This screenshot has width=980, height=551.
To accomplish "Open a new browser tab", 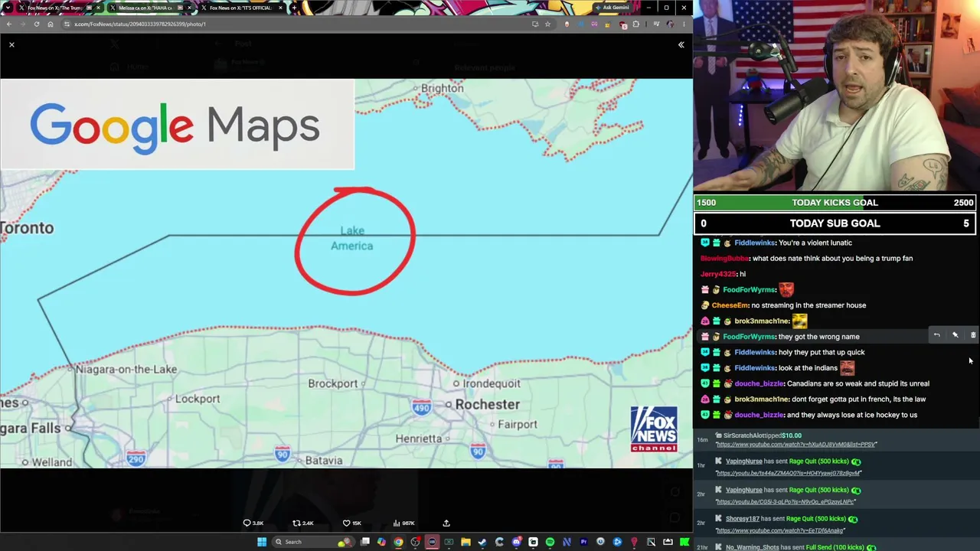I will pyautogui.click(x=294, y=8).
